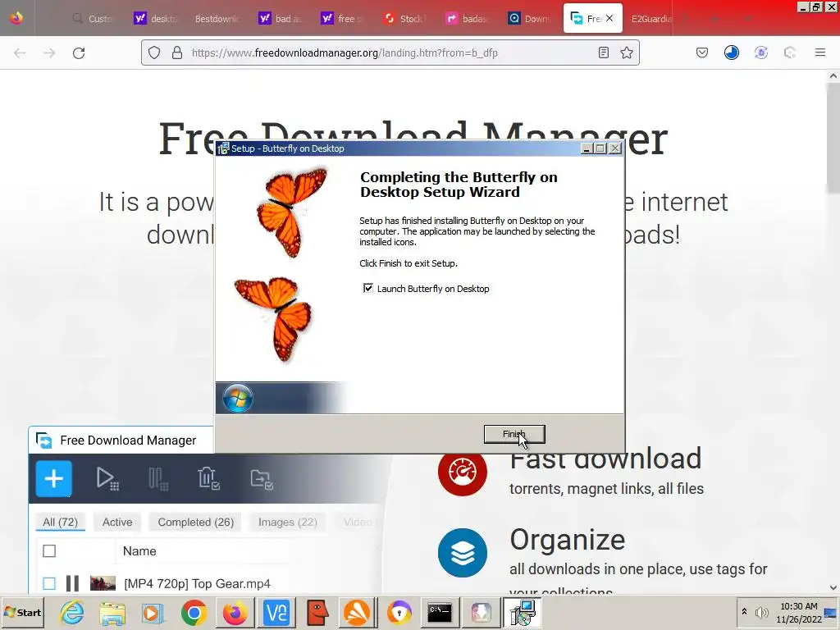The image size is (840, 630).
Task: Click the Firefox icon in the taskbar
Action: click(235, 613)
